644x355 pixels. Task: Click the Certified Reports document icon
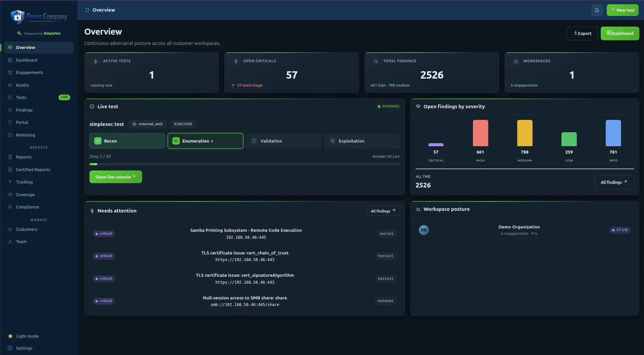click(10, 170)
